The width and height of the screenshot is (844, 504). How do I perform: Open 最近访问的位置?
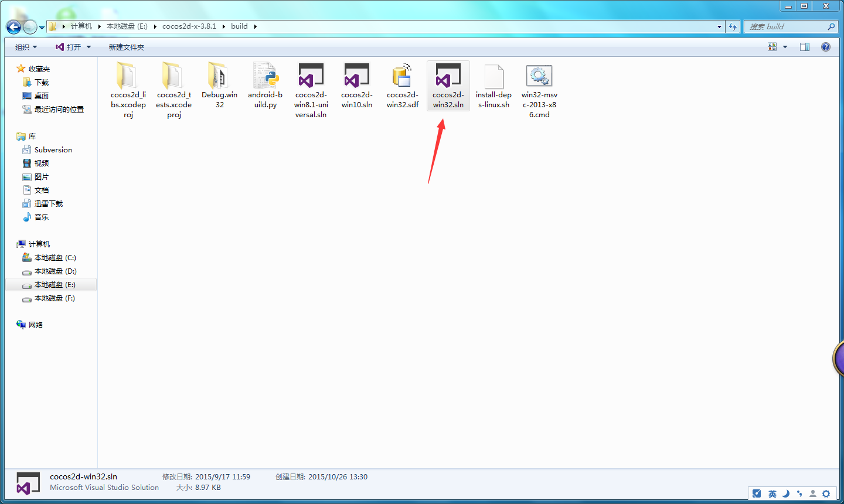(x=59, y=109)
